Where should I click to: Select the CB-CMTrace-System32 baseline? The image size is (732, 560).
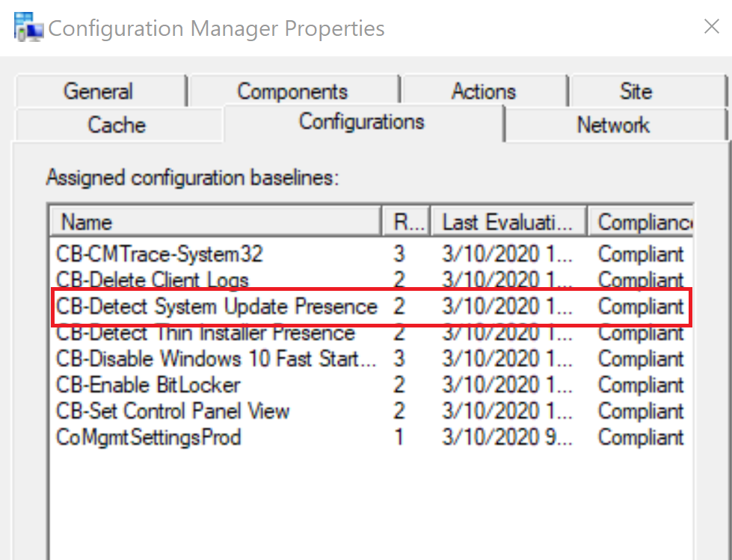pos(160,254)
